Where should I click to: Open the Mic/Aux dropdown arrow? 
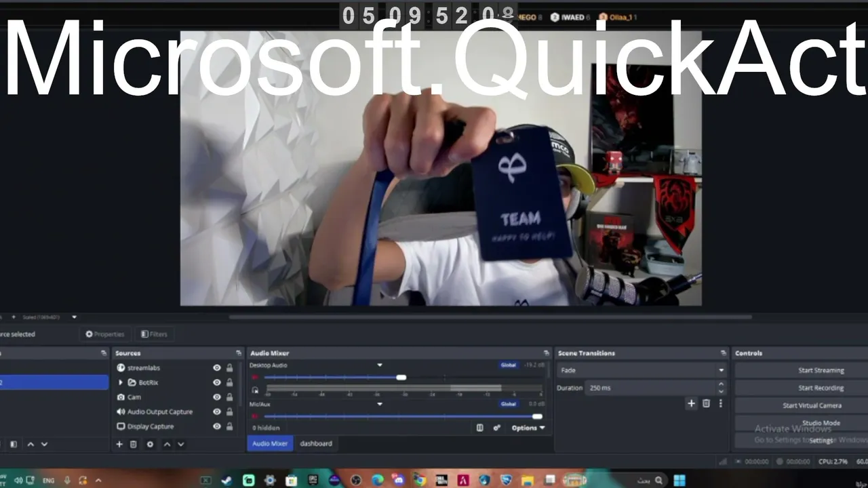click(x=380, y=404)
